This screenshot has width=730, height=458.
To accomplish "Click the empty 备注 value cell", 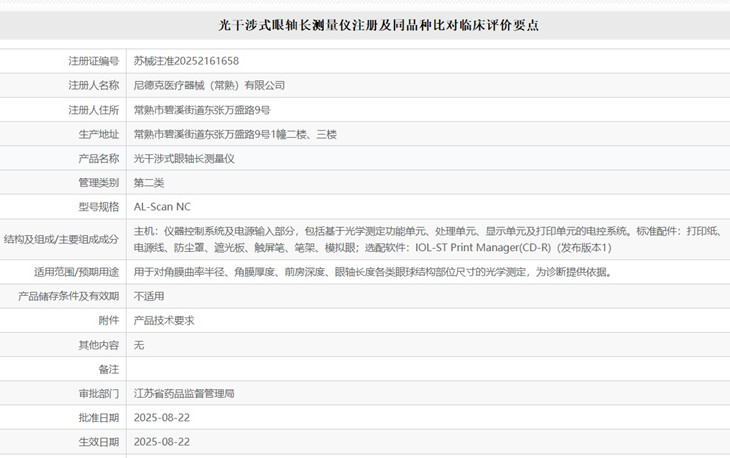I will click(x=426, y=369).
